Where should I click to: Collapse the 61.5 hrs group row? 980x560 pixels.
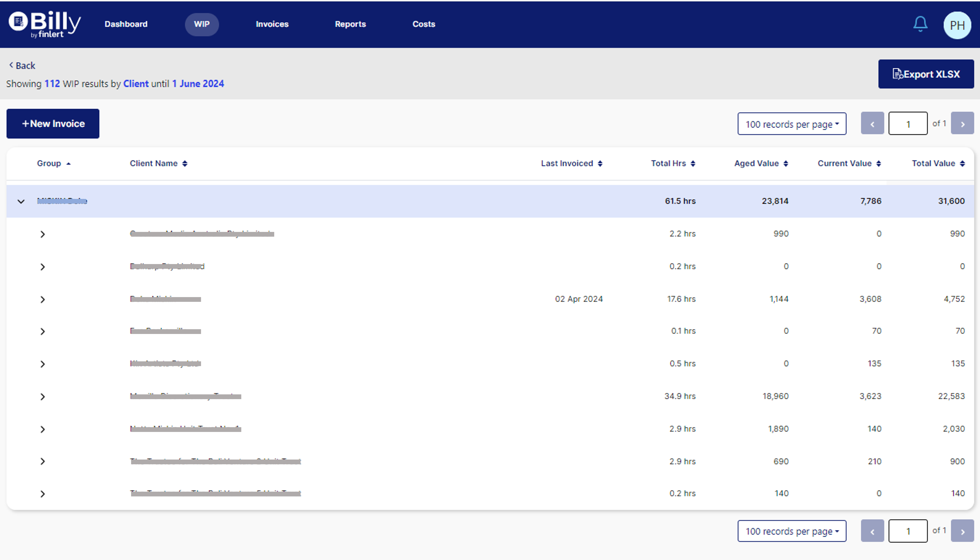(21, 201)
